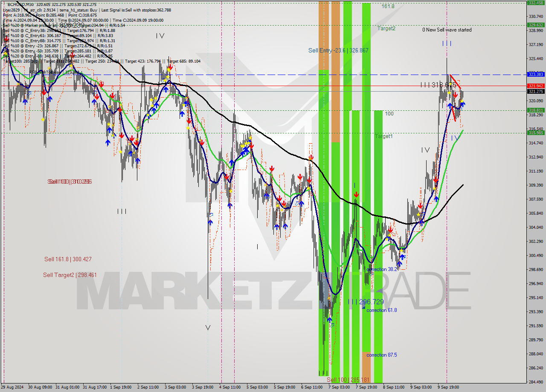
Task: Click the 284.490 price axis value
Action: 535,382
